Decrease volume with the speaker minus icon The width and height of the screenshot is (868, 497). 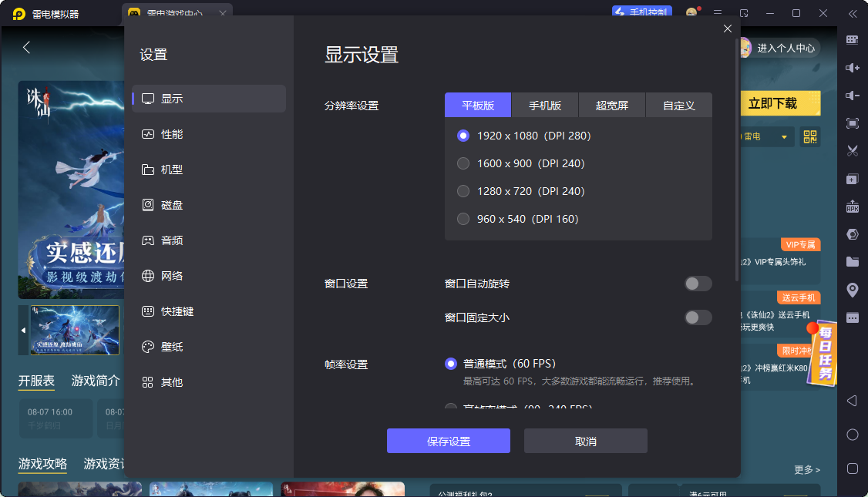(x=853, y=96)
